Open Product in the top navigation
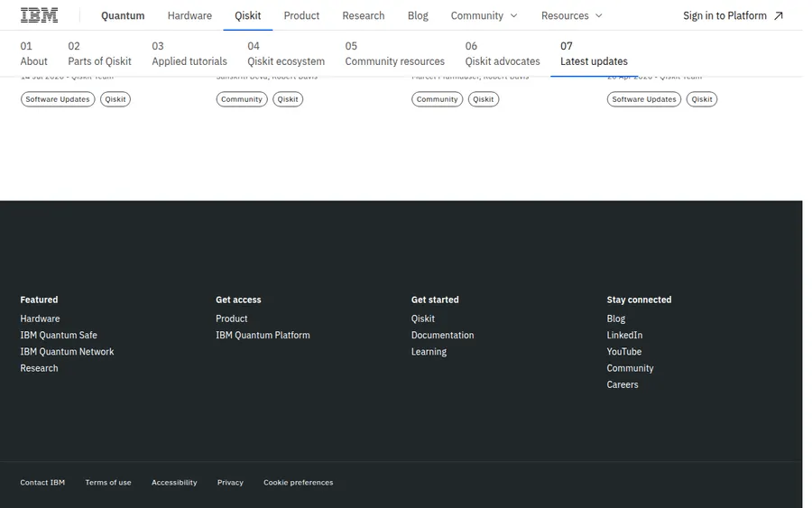The image size is (812, 508). [301, 16]
